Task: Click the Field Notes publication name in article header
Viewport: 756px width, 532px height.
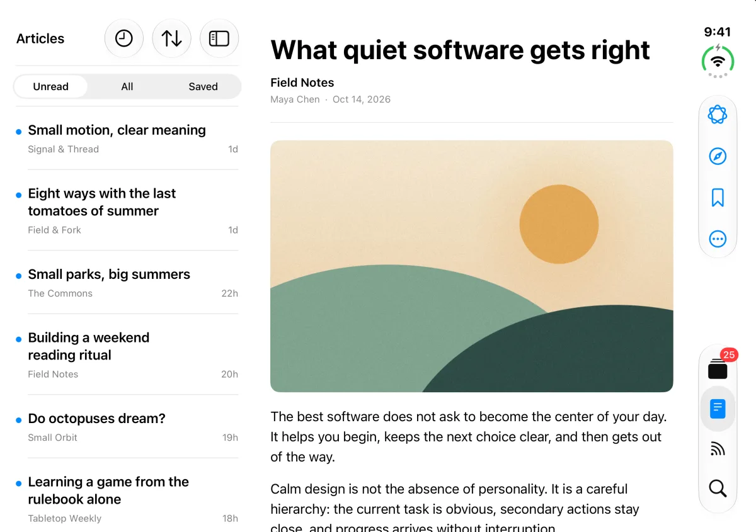Action: (x=302, y=82)
